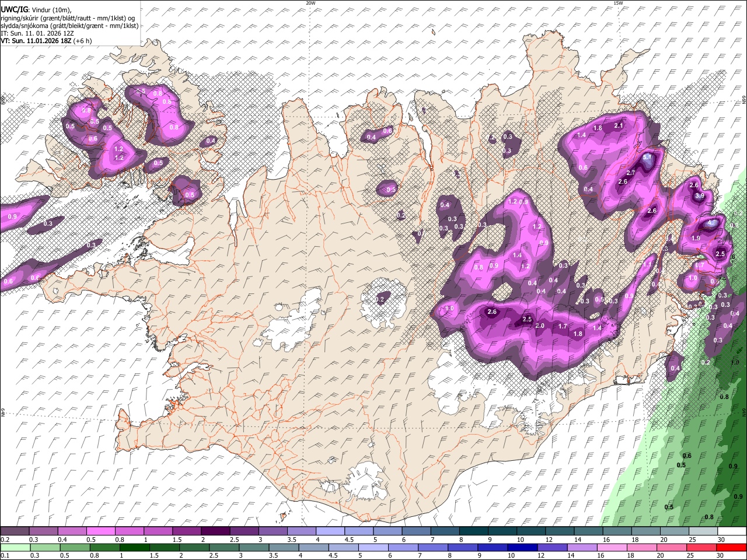This screenshot has height=560, width=747.
Task: Pick the bright red swatch labelled 30 in bottom legend row
Action: pyautogui.click(x=731, y=547)
